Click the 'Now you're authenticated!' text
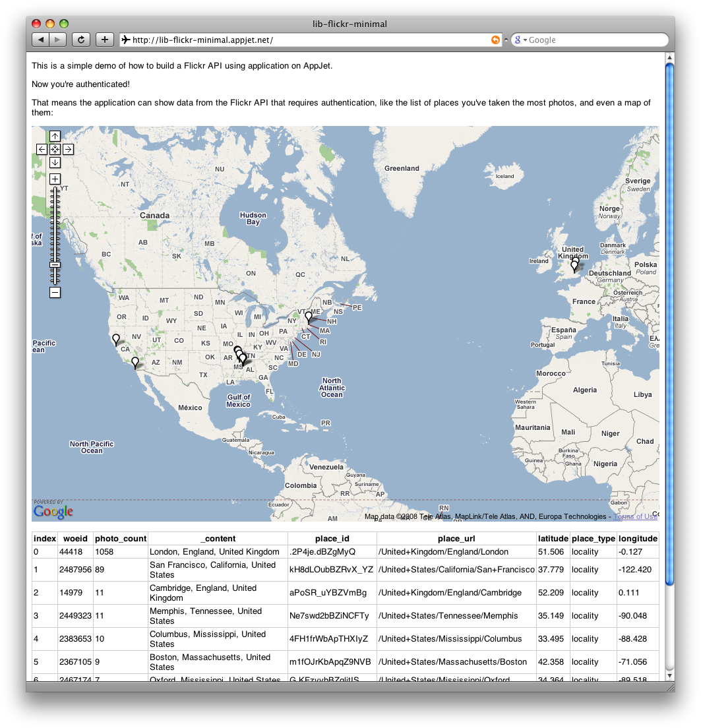The width and height of the screenshot is (701, 728). tap(80, 84)
